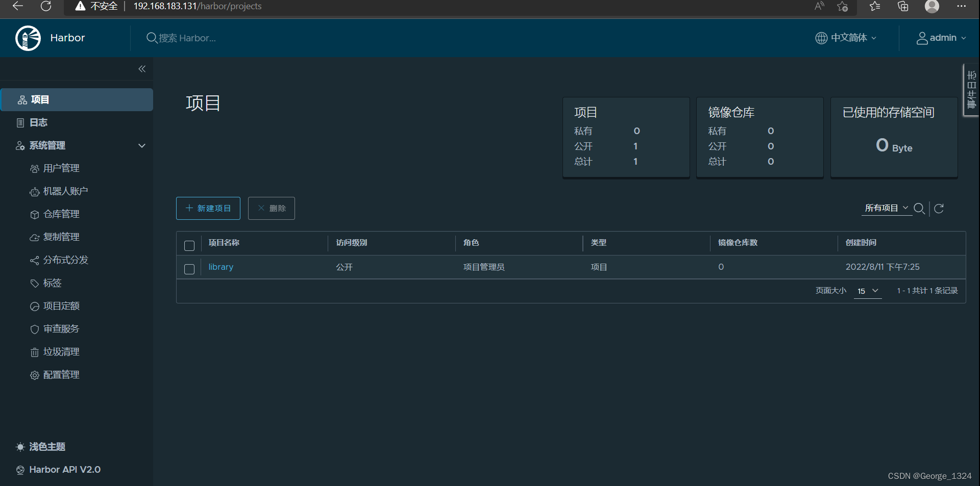The height and width of the screenshot is (486, 980).
Task: Click the Harbor lighthouse logo
Action: [x=28, y=38]
